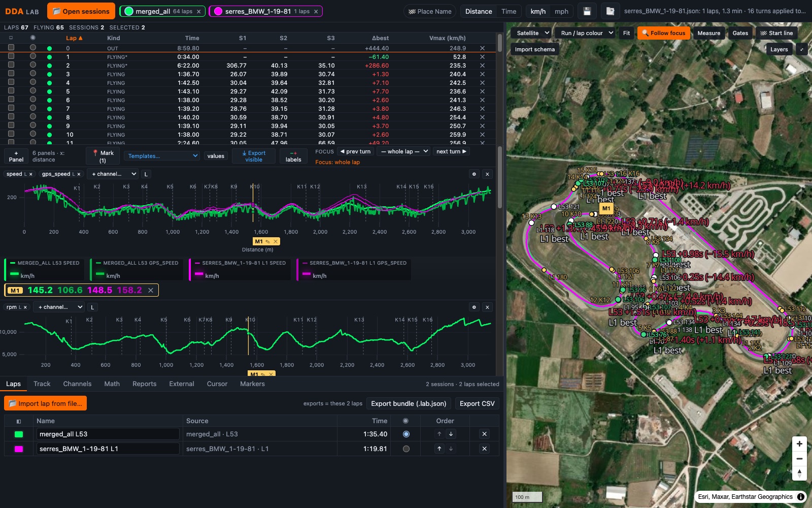Open rpm panel settings gear
Image resolution: width=812 pixels, height=508 pixels.
point(474,307)
